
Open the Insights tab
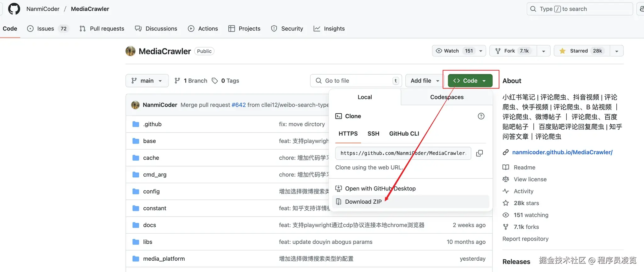coord(329,29)
